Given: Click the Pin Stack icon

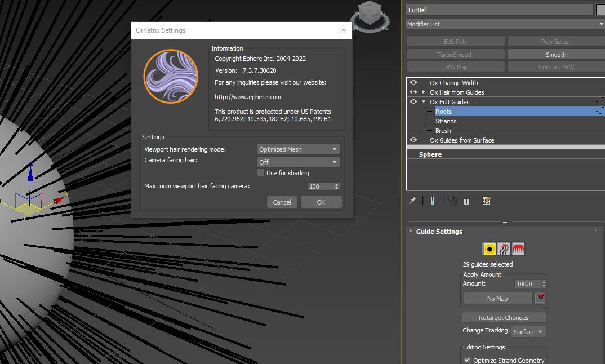Looking at the screenshot, I should (x=412, y=201).
